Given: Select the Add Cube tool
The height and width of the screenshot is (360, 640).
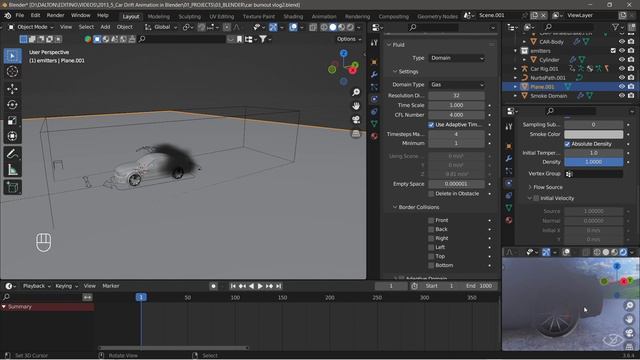Looking at the screenshot, I should (x=12, y=187).
